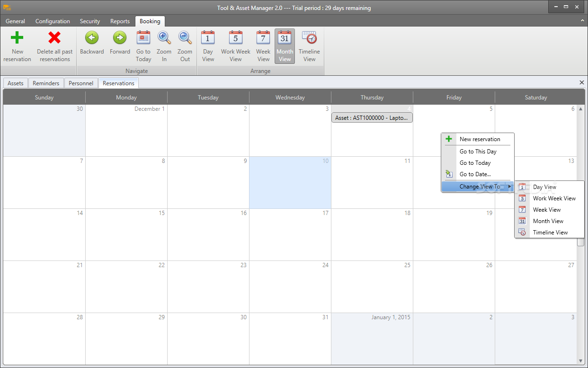Open the Configuration ribbon tab
The width and height of the screenshot is (588, 368).
point(53,21)
